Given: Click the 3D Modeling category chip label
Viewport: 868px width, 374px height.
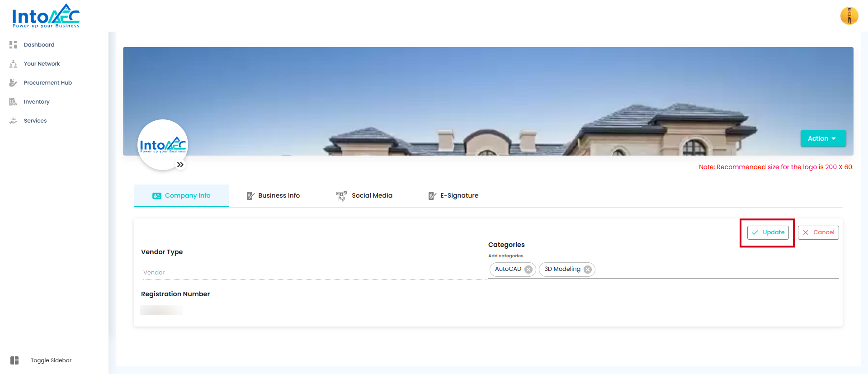Looking at the screenshot, I should point(562,269).
